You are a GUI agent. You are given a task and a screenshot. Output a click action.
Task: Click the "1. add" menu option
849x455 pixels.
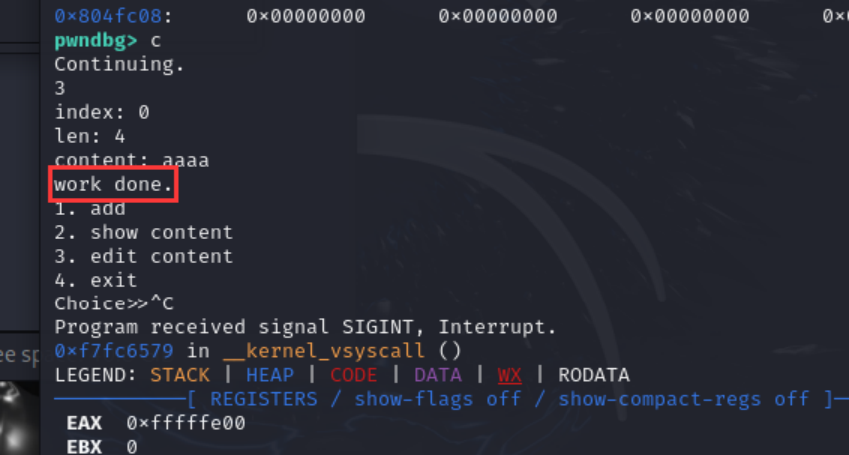click(89, 208)
